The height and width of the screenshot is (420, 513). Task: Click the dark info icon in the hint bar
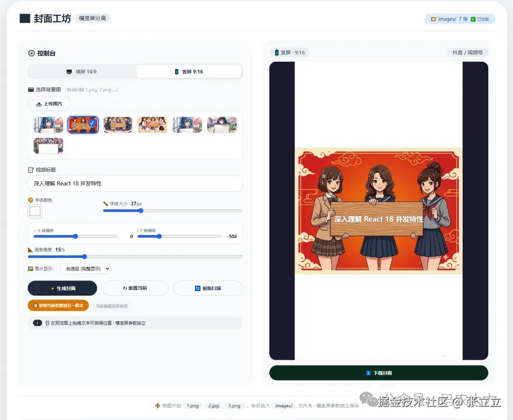38,323
